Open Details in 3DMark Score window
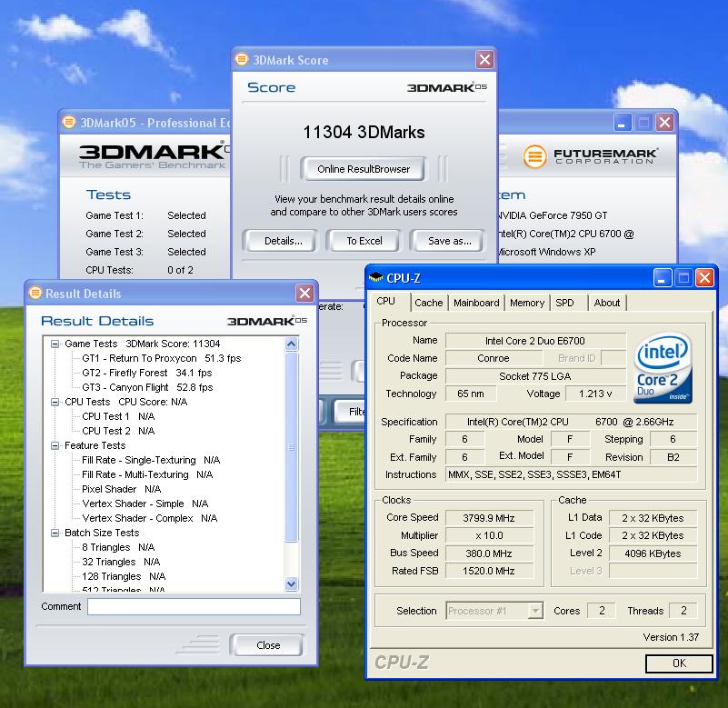 tap(283, 241)
